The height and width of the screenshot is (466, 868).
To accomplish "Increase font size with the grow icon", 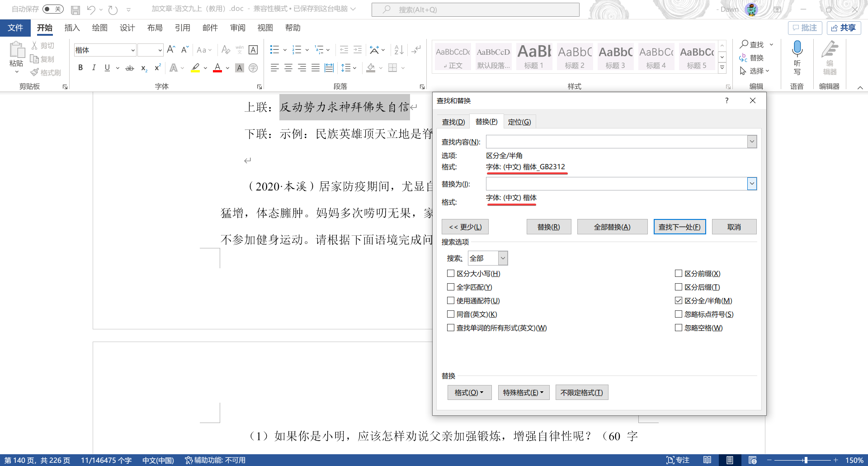I will tap(171, 50).
